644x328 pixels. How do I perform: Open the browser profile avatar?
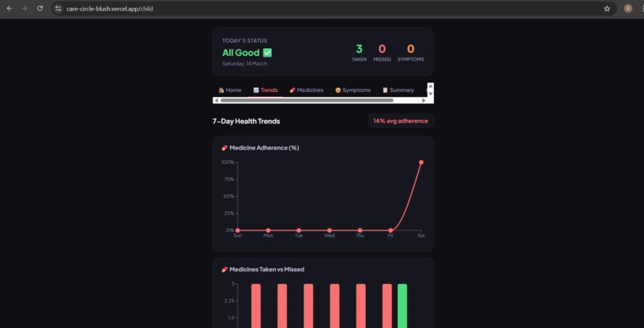[627, 8]
